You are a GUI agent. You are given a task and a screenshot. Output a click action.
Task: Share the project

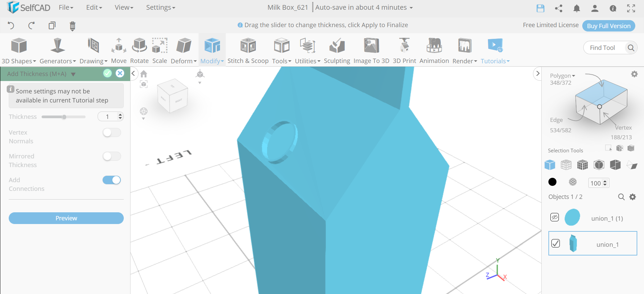pyautogui.click(x=558, y=8)
